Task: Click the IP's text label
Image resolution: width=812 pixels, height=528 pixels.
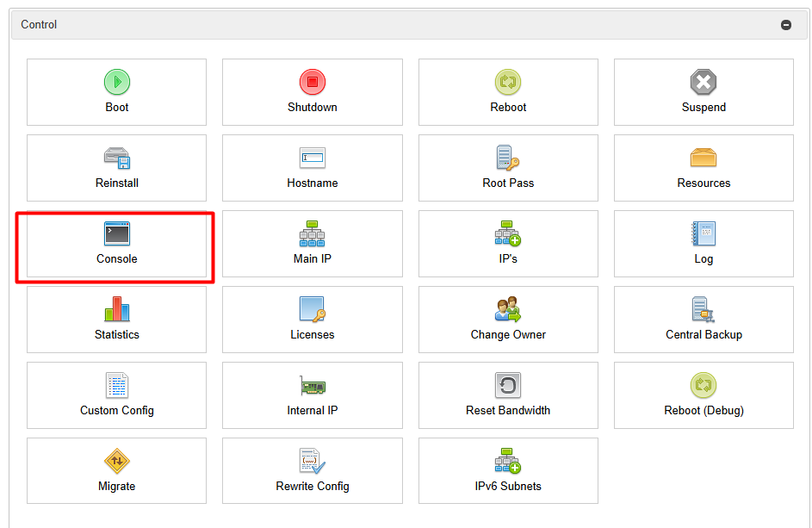Action: (x=508, y=258)
